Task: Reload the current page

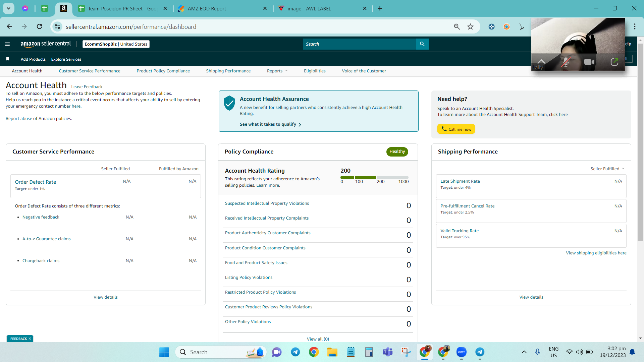Action: (x=40, y=26)
